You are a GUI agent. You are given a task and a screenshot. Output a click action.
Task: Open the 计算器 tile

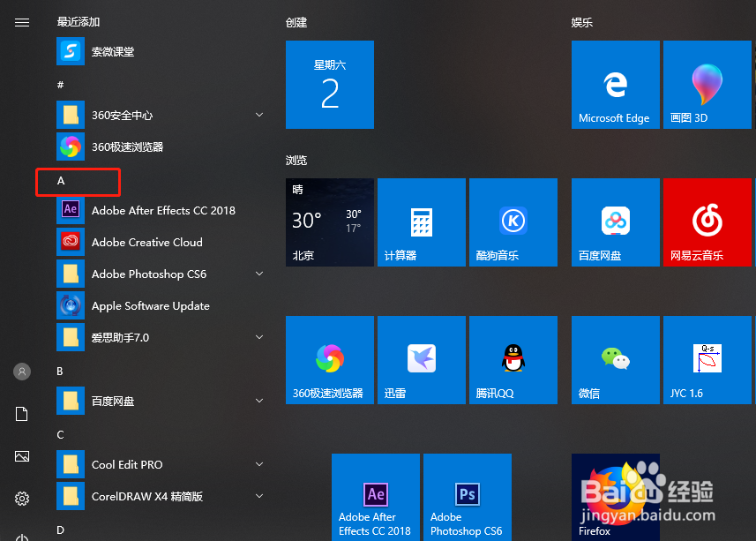pyautogui.click(x=422, y=222)
